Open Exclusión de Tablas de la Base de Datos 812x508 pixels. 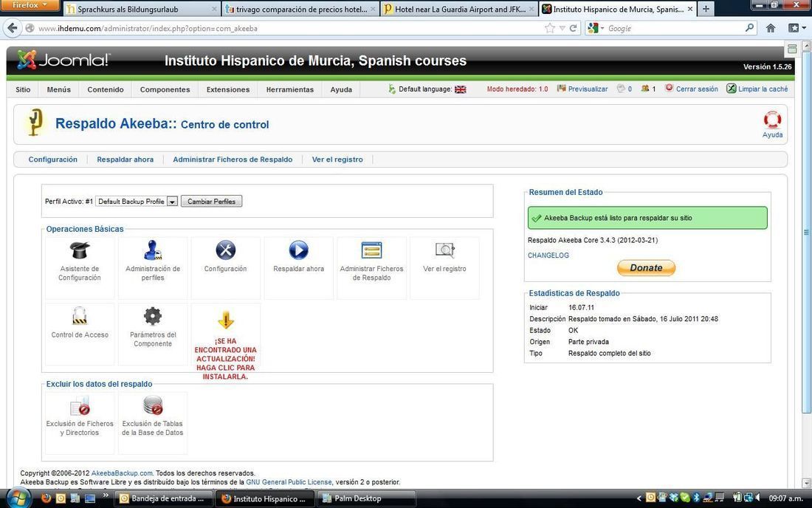pyautogui.click(x=153, y=405)
